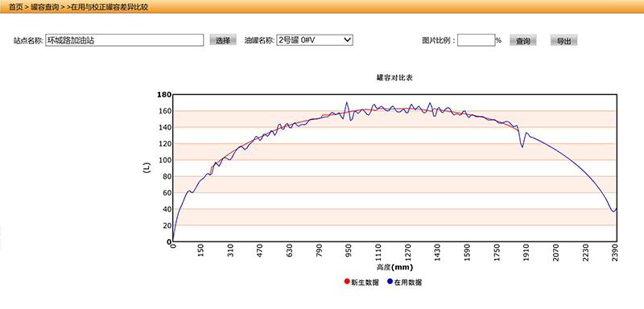Click the 新生数据 legend label
Image resolution: width=644 pixels, height=309 pixels.
[365, 282]
